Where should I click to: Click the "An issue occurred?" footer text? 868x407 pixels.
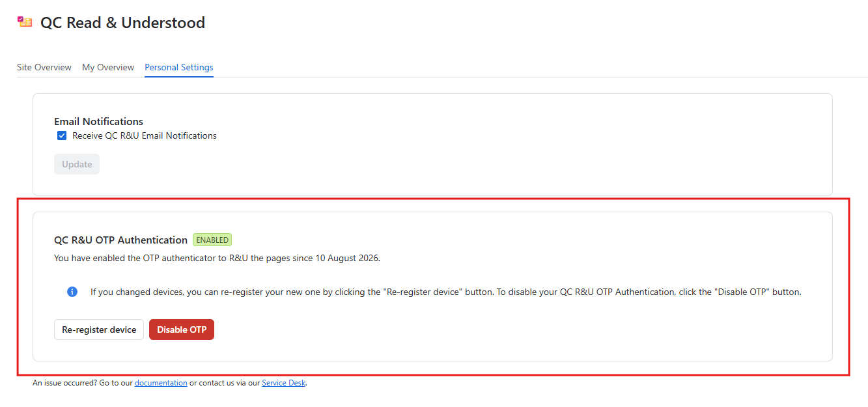click(x=64, y=383)
